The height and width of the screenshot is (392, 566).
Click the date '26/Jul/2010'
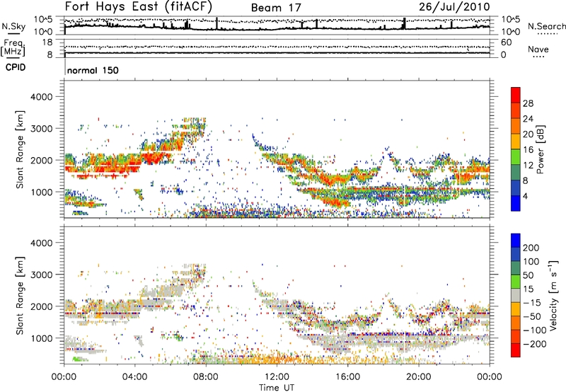454,7
